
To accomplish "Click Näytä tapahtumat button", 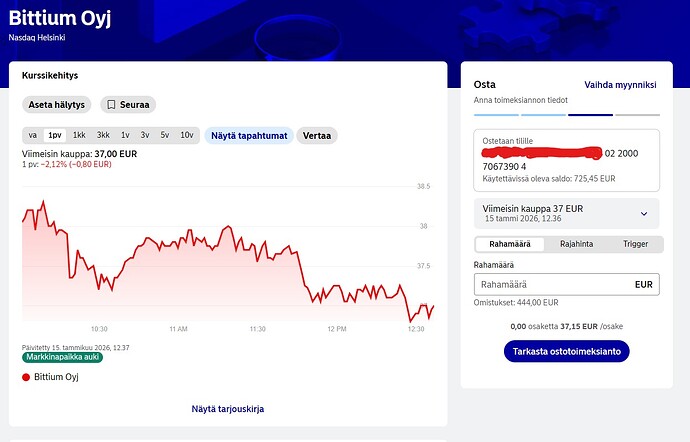I will pyautogui.click(x=249, y=135).
